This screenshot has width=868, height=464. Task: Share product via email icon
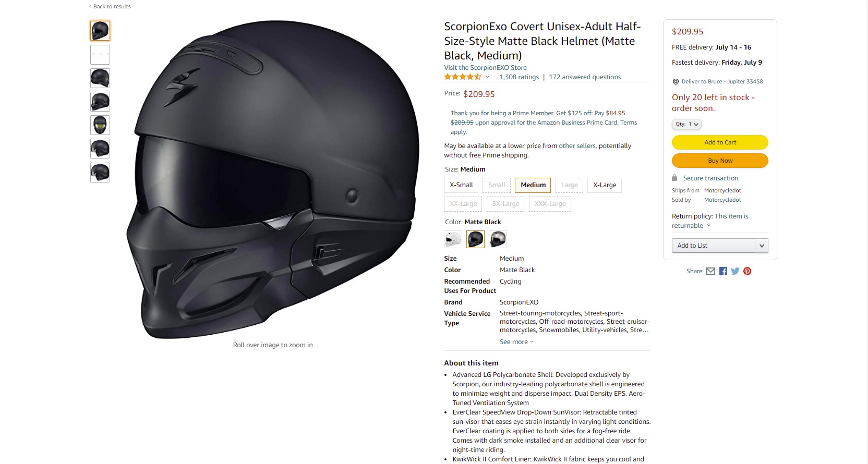point(710,271)
